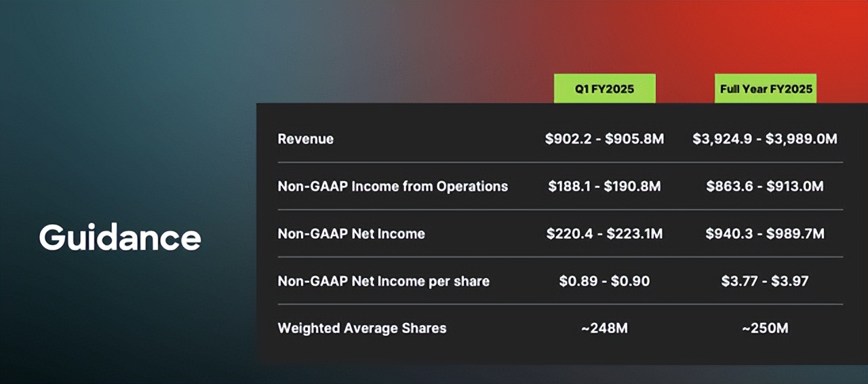Click the Q1 FY2025 green header label
This screenshot has height=384, width=868.
[x=604, y=89]
